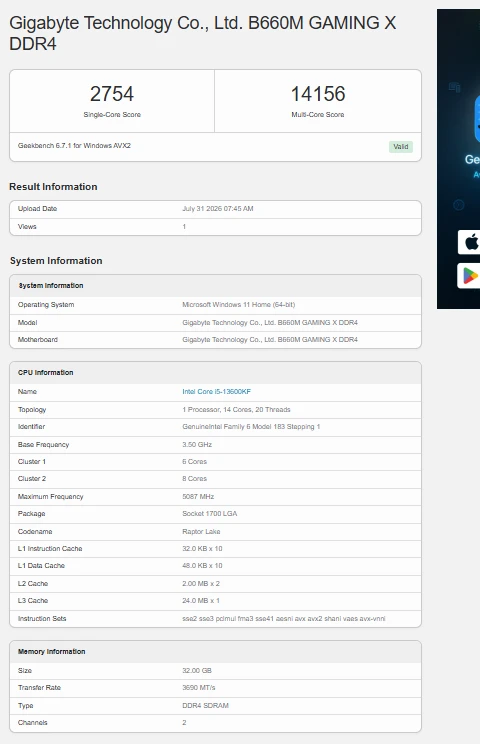The height and width of the screenshot is (744, 480).
Task: Select the base frequency 3.50 GHz
Action: tap(197, 445)
